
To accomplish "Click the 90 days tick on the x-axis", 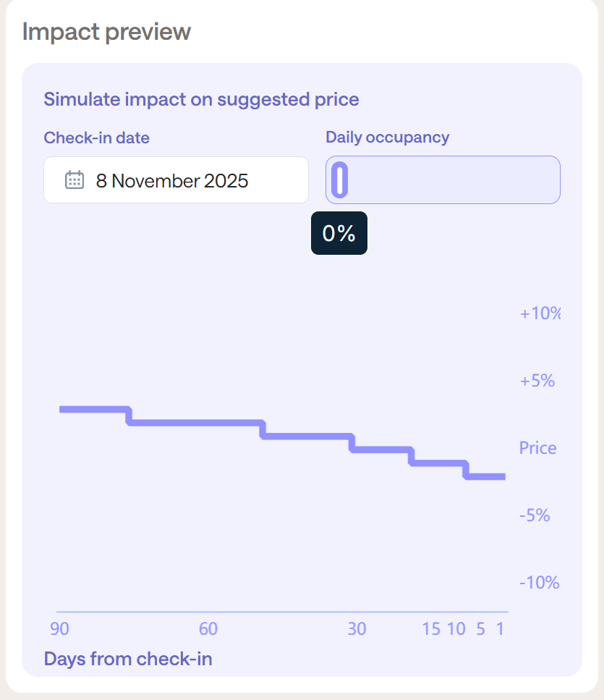I will coord(60,628).
